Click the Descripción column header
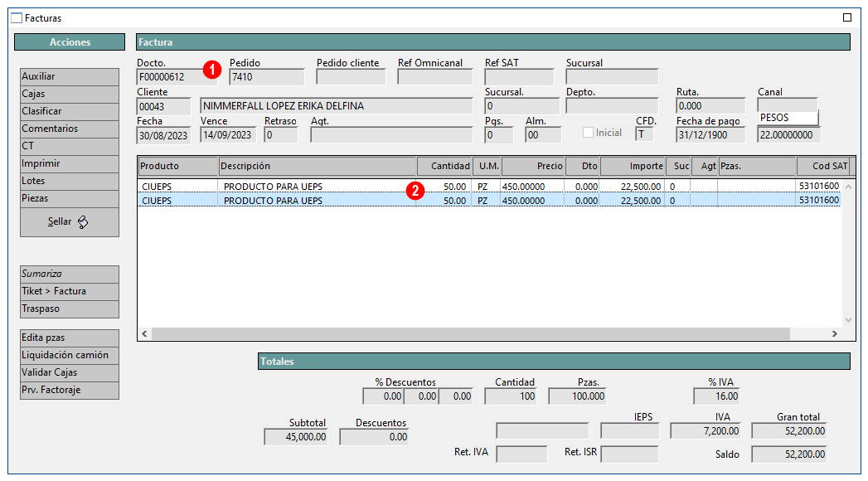The height and width of the screenshot is (481, 868). point(318,166)
